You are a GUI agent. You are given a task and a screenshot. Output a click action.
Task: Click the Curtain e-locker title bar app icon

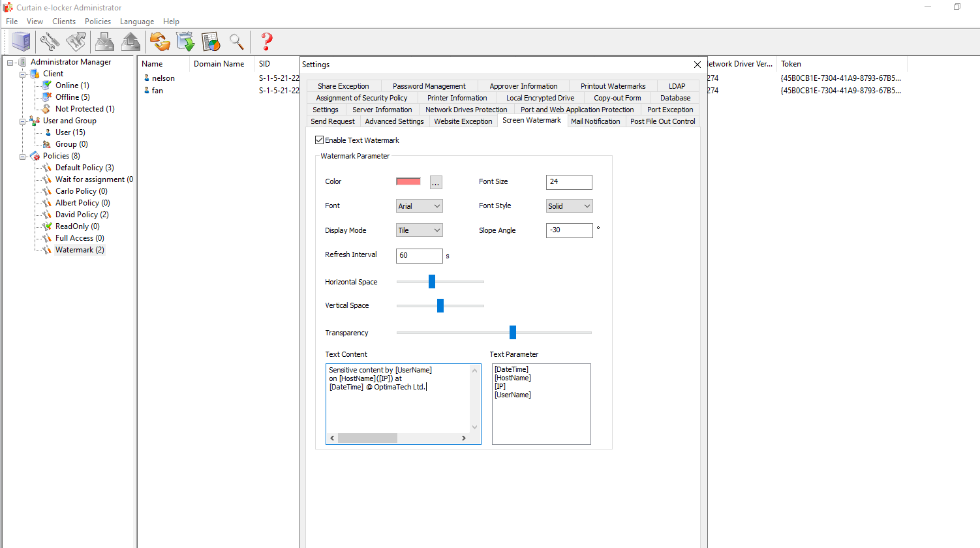pyautogui.click(x=8, y=7)
